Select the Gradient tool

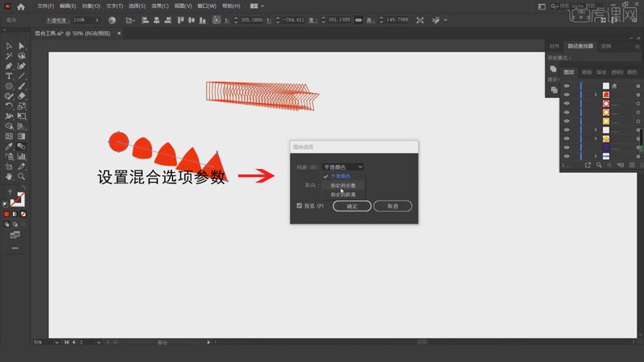pyautogui.click(x=22, y=136)
